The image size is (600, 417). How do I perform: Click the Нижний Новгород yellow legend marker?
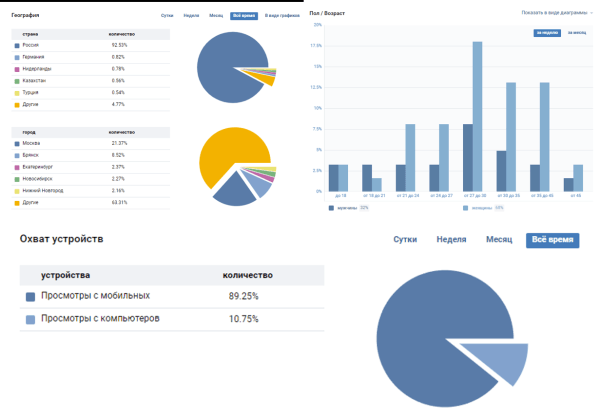pyautogui.click(x=16, y=190)
